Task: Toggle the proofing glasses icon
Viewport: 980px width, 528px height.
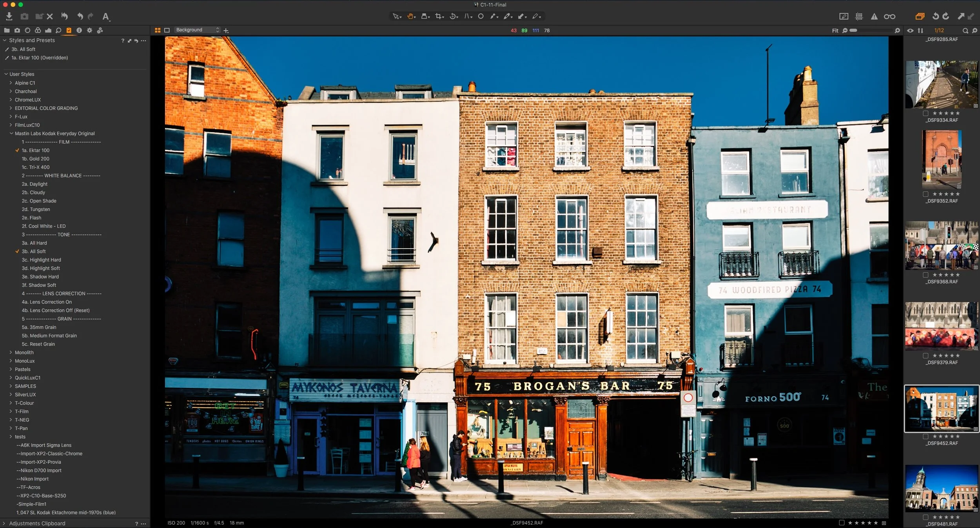Action: coord(889,16)
